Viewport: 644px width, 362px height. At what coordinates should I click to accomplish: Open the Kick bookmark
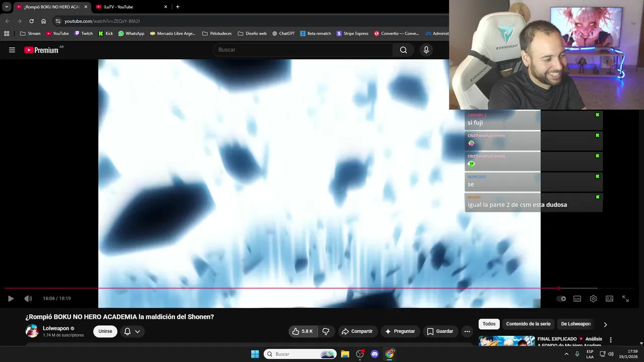pos(106,34)
